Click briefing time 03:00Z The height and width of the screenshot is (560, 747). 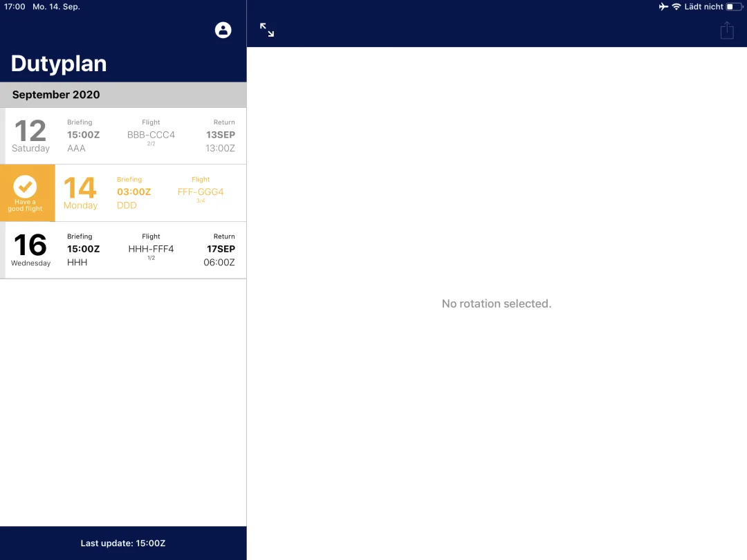coord(134,192)
